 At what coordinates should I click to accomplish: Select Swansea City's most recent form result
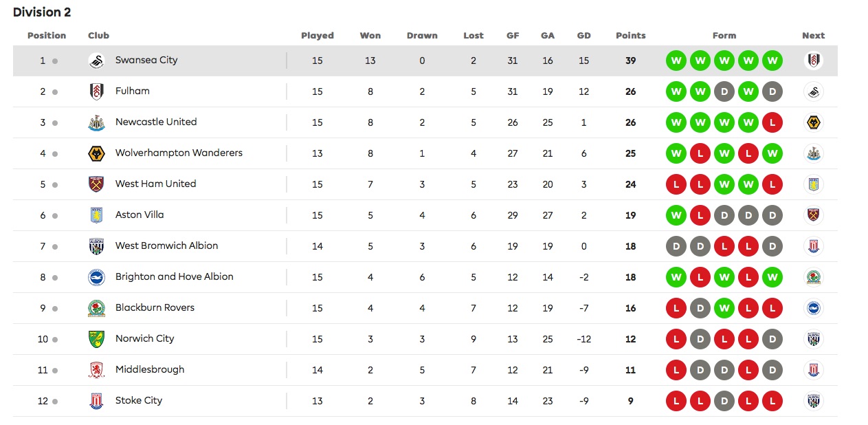(772, 61)
